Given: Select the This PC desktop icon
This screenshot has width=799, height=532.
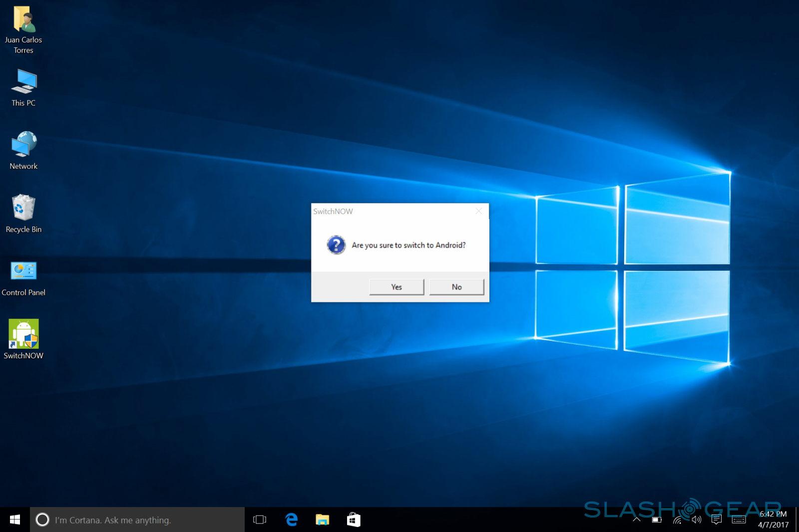Looking at the screenshot, I should tap(23, 88).
